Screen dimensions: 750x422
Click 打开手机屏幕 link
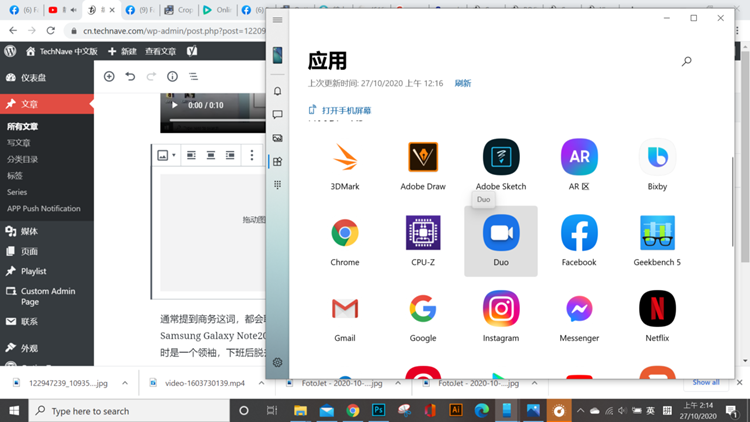[x=340, y=111]
